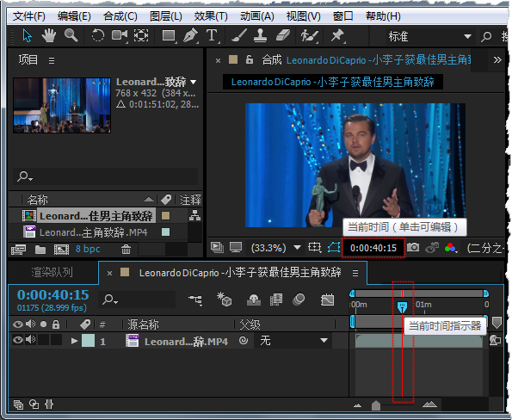The height and width of the screenshot is (420, 512).
Task: Select the Hand tool
Action: [49, 35]
